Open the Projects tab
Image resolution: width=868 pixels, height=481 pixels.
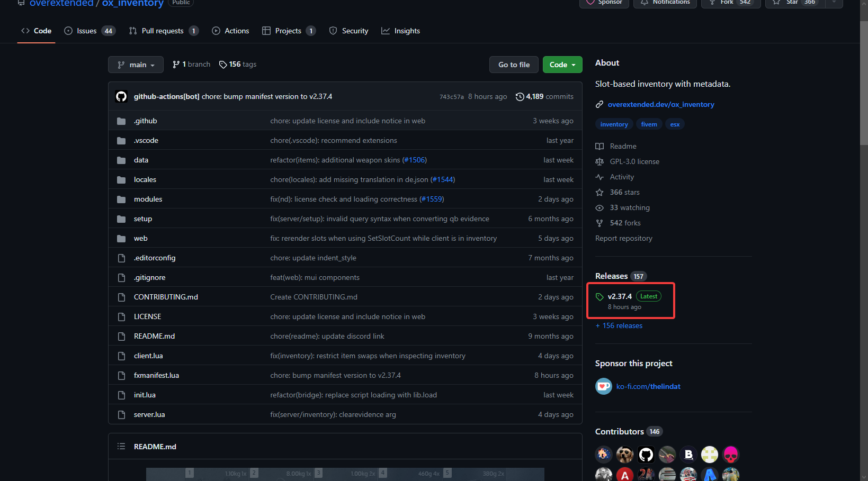289,31
